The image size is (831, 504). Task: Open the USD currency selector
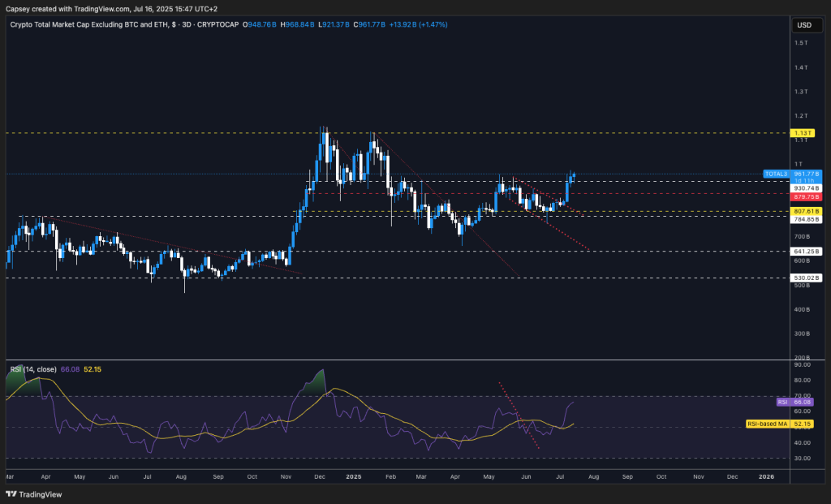[804, 25]
